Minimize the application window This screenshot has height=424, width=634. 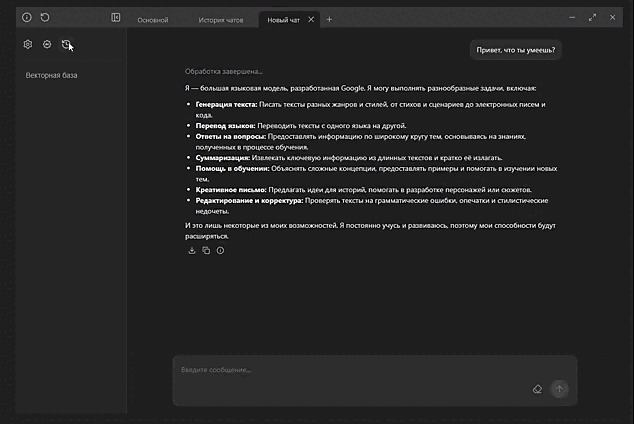572,17
